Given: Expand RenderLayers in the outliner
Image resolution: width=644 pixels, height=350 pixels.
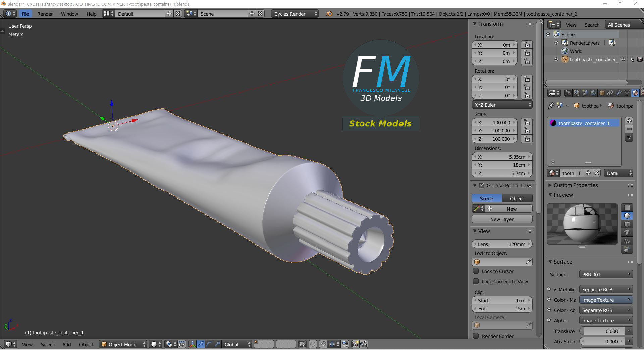Looking at the screenshot, I should coord(556,43).
